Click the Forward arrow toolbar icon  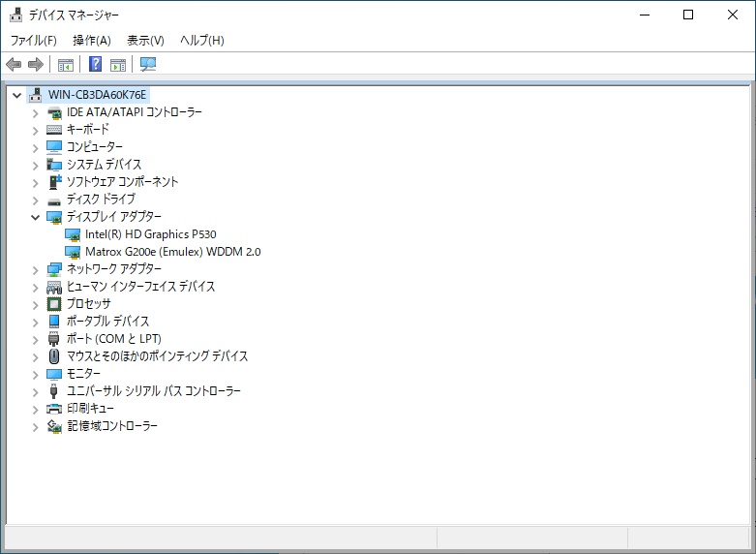(36, 64)
